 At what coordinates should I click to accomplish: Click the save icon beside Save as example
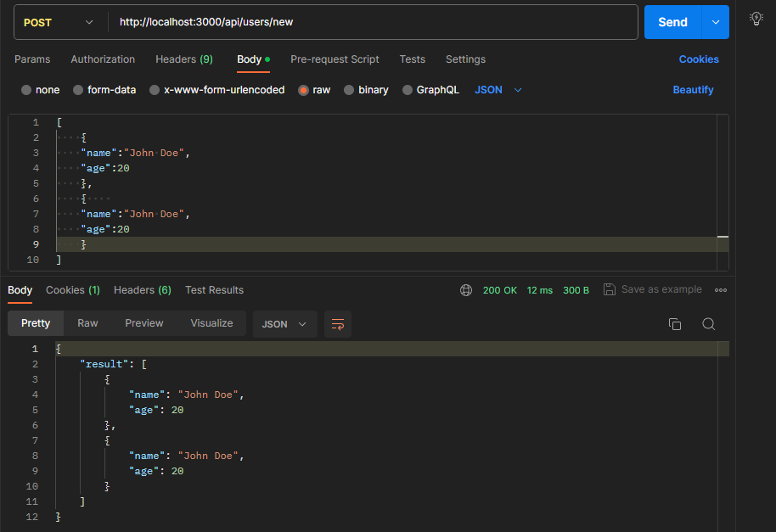pos(610,289)
